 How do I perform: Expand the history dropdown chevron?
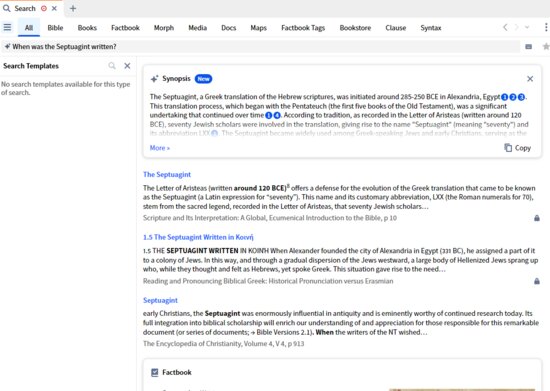(527, 27)
